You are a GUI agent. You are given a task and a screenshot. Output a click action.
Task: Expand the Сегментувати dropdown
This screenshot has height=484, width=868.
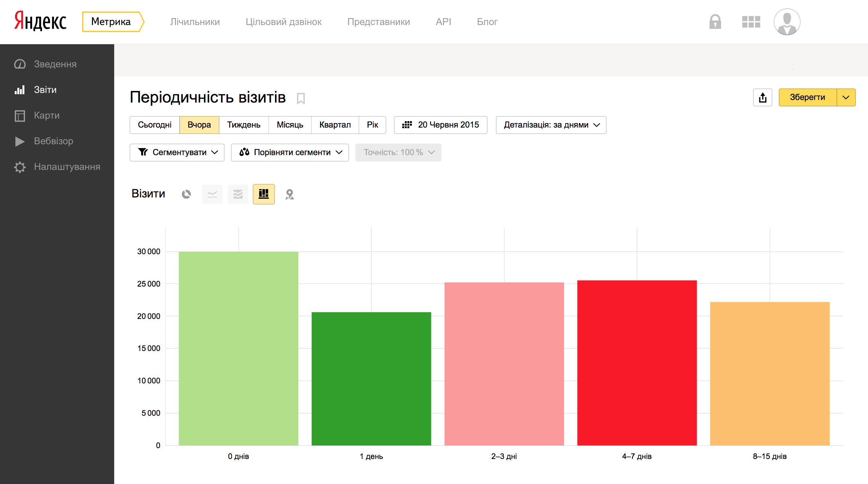coord(177,153)
